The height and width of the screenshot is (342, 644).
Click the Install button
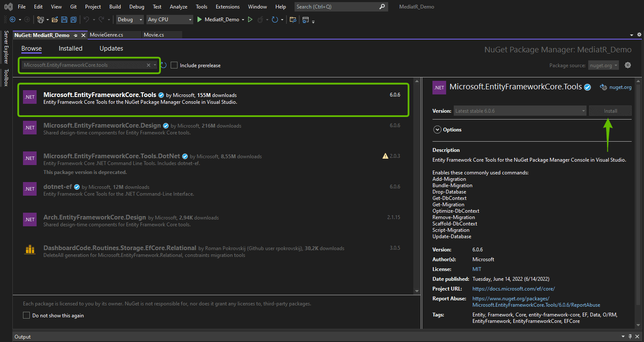610,111
